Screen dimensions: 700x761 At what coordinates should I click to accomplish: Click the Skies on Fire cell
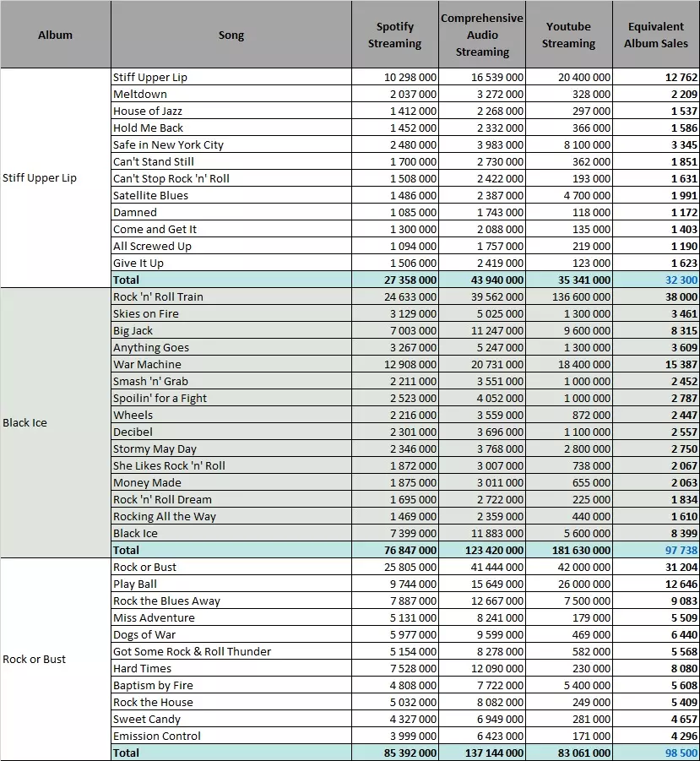pyautogui.click(x=231, y=313)
